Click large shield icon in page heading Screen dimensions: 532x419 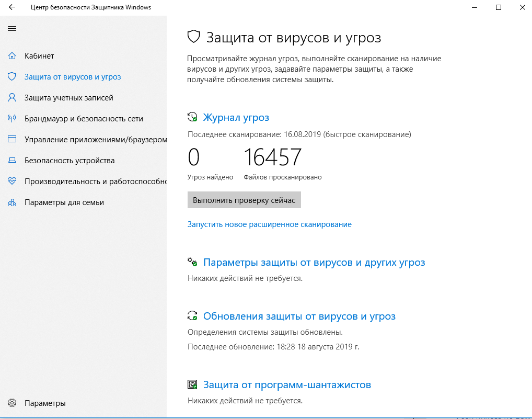coord(194,37)
